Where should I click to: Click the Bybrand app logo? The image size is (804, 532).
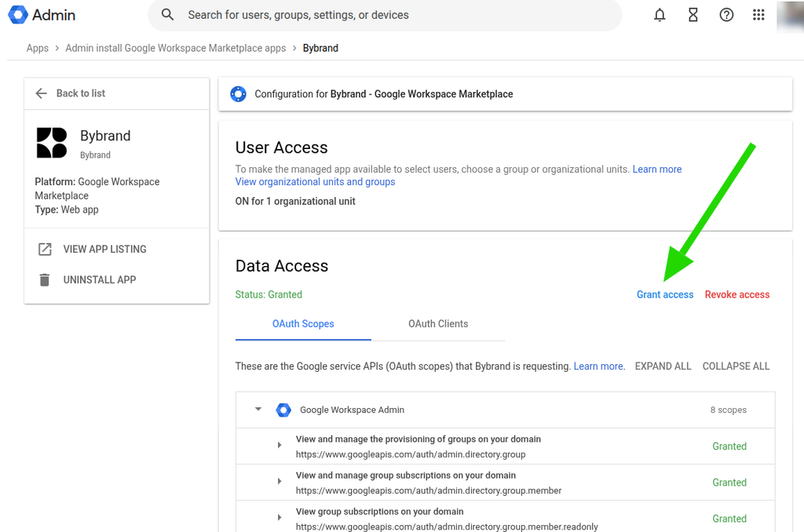(52, 143)
